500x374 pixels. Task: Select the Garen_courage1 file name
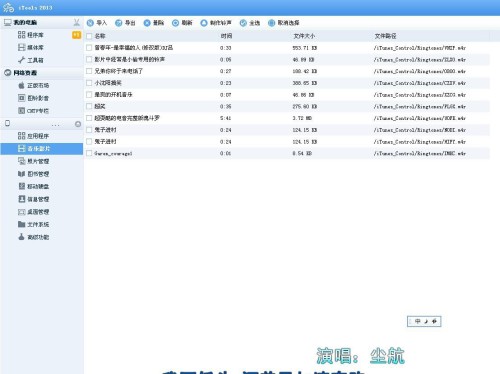coord(113,153)
